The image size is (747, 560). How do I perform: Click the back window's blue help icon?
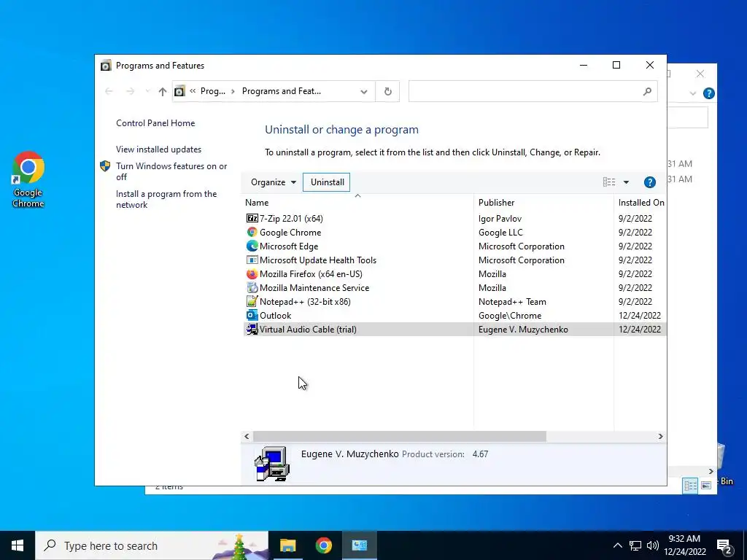tap(709, 93)
